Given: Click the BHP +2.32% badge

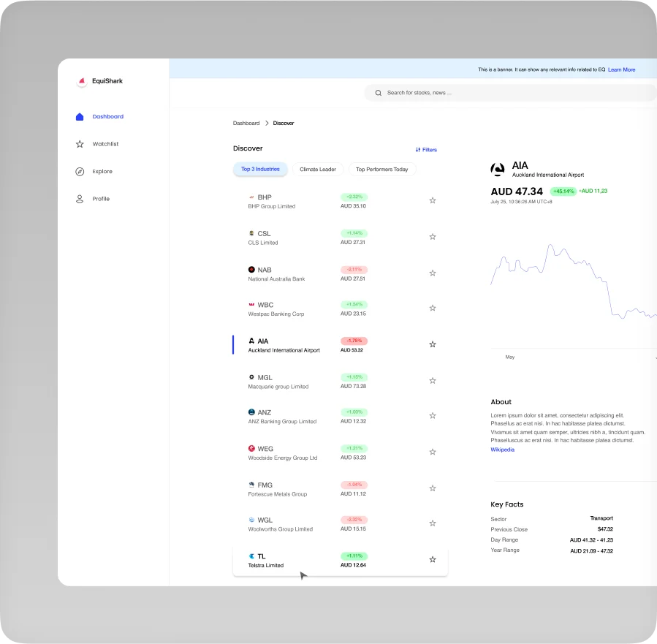Looking at the screenshot, I should 354,197.
